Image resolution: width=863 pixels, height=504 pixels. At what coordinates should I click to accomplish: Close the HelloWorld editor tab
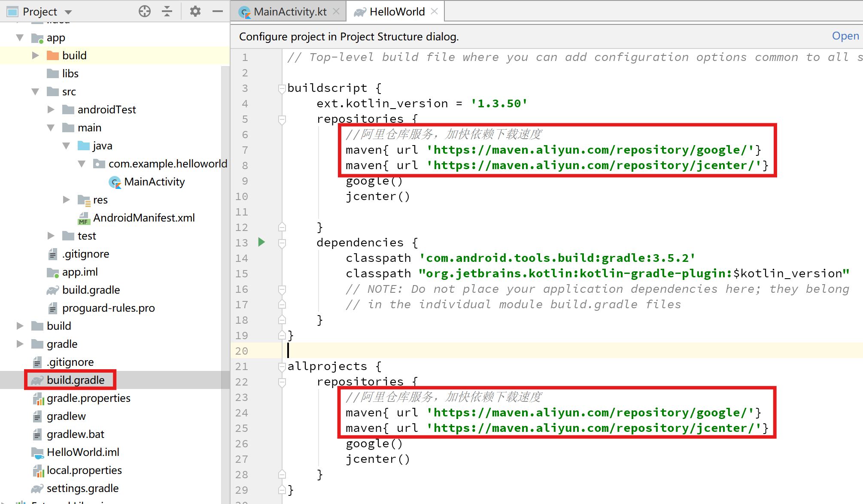coord(435,12)
